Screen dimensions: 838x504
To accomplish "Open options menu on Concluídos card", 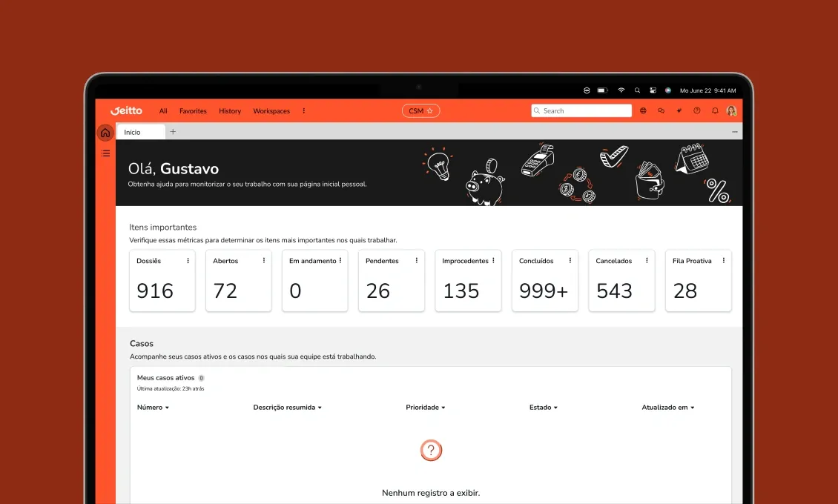I will point(570,261).
